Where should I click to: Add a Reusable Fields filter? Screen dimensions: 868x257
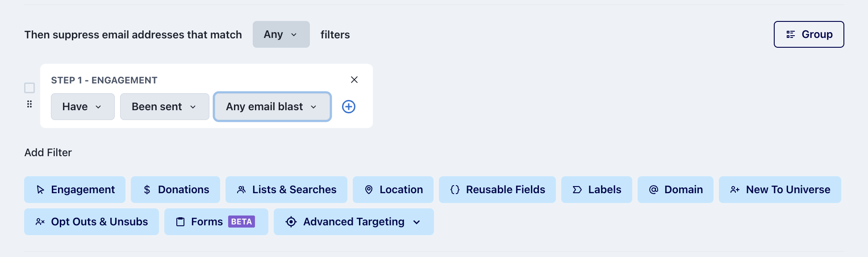coord(497,190)
